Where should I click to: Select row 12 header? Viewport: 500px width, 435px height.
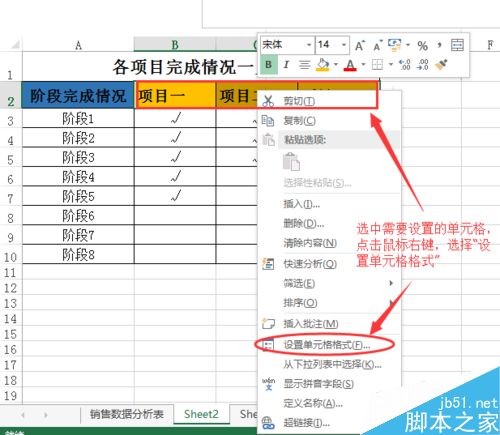click(11, 288)
